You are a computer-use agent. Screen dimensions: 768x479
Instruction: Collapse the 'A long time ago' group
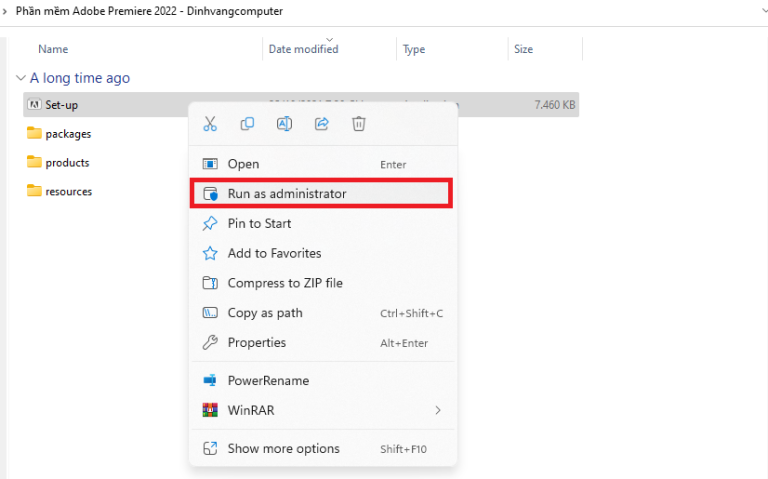pyautogui.click(x=21, y=78)
